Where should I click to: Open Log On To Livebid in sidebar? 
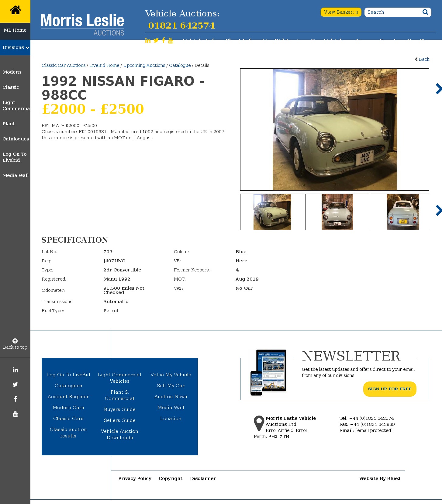(x=15, y=157)
